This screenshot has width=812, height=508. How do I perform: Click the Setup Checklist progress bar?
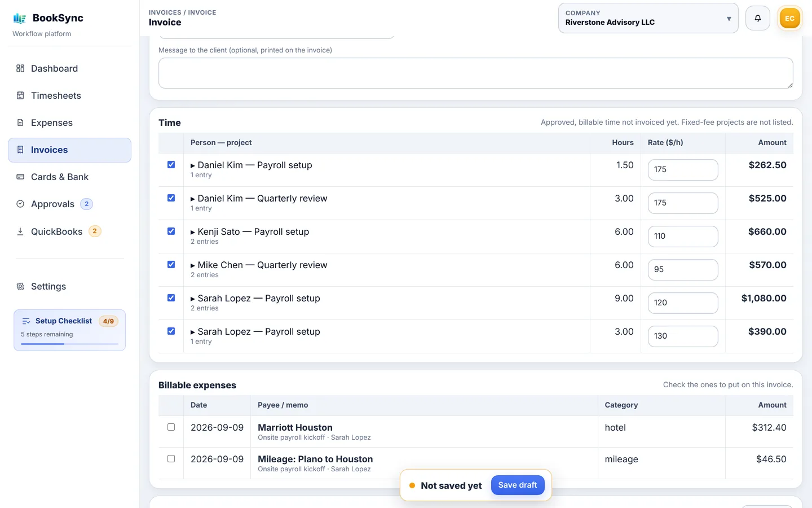click(69, 344)
